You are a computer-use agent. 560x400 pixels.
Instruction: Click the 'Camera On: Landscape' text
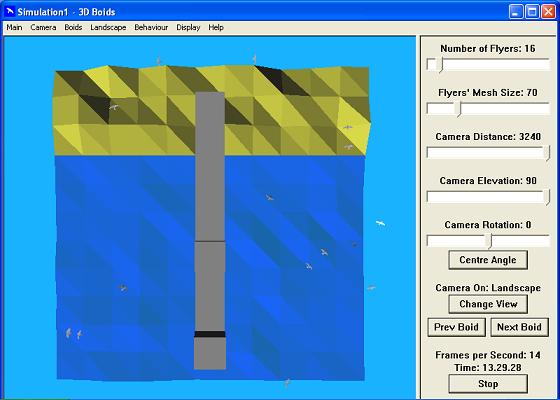pos(488,288)
